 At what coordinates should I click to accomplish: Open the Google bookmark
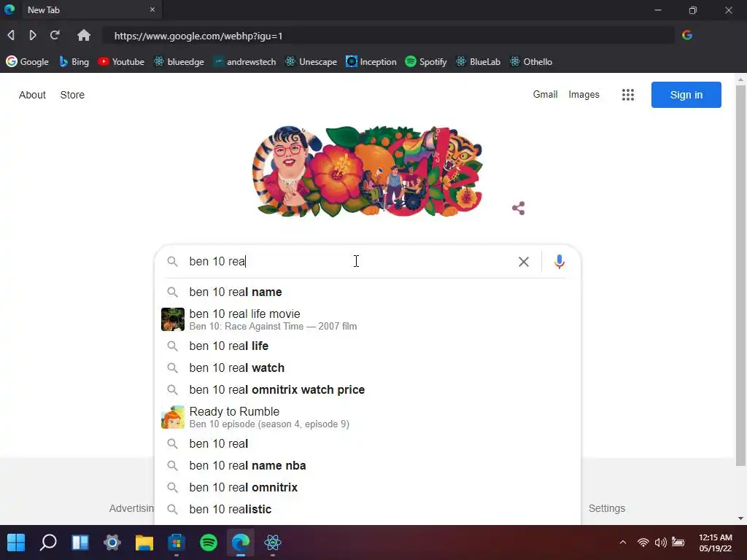coord(27,61)
